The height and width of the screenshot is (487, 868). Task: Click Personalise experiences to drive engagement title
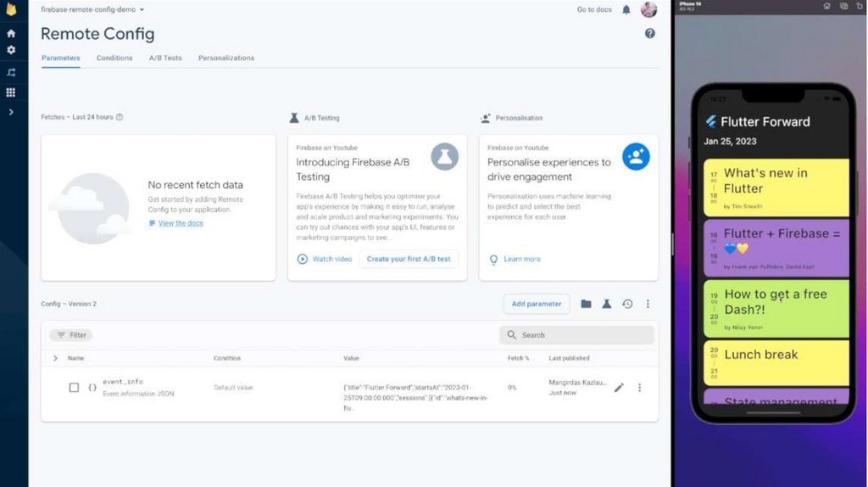(549, 170)
